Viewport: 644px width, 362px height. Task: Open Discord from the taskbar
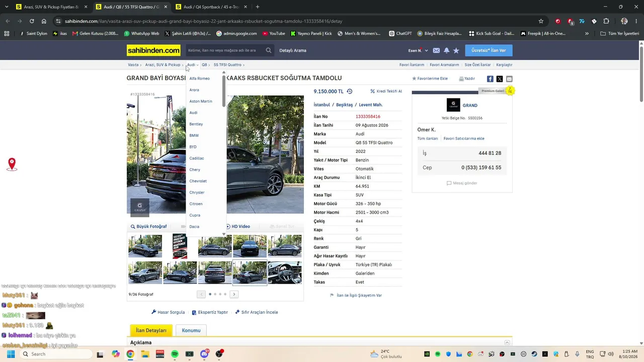pos(204,354)
